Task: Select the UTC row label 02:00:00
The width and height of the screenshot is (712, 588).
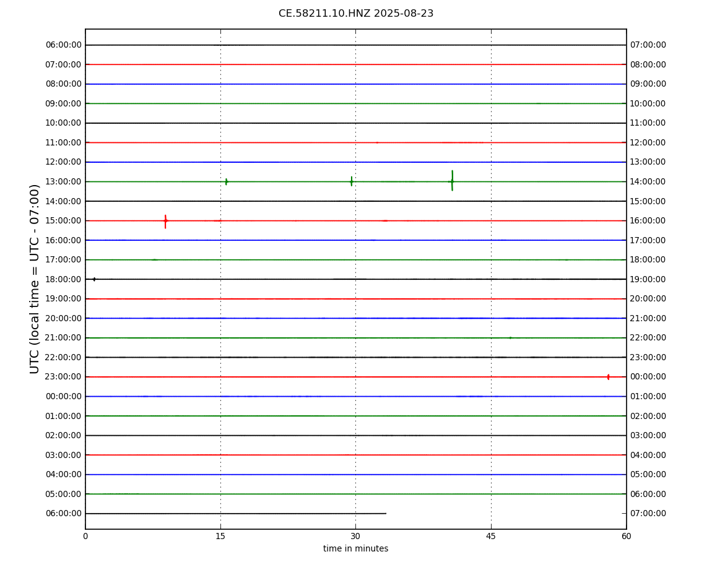Action: click(63, 436)
